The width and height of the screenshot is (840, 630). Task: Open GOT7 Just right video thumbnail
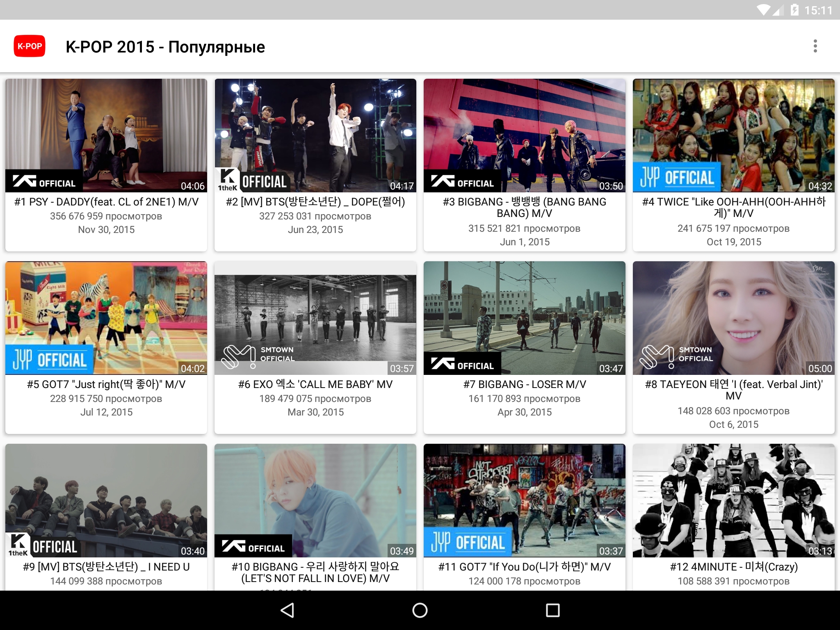coord(106,318)
